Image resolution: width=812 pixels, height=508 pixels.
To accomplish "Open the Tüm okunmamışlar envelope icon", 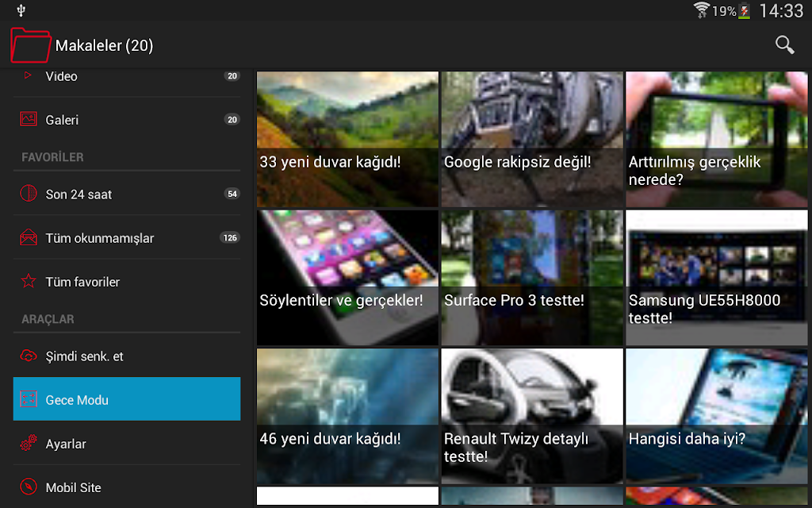I will point(29,237).
